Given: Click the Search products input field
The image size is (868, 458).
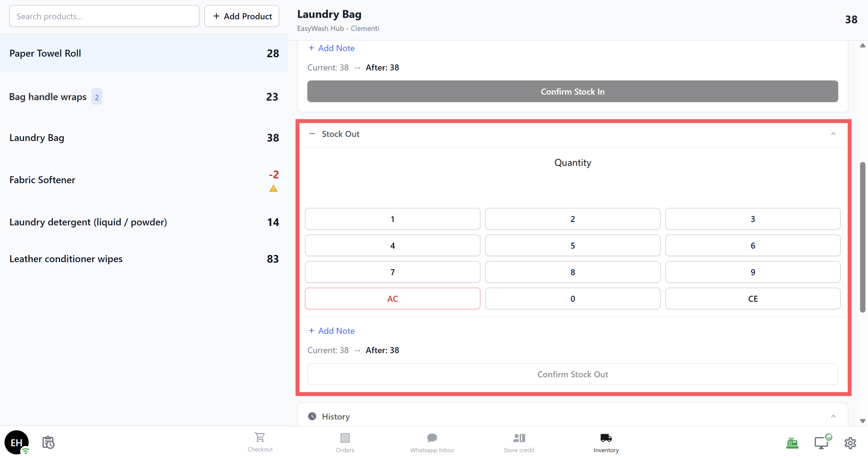Looking at the screenshot, I should coord(104,16).
